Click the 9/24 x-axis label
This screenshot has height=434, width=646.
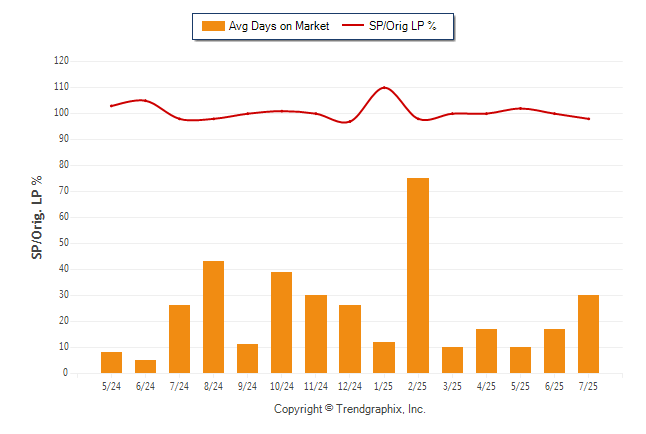click(x=247, y=386)
